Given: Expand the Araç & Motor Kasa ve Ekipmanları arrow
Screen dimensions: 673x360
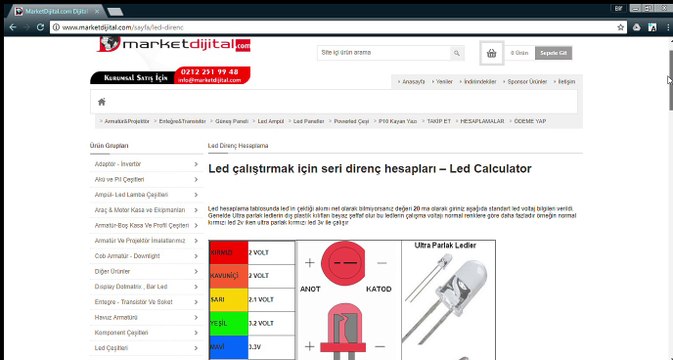Looking at the screenshot, I should (x=196, y=210).
